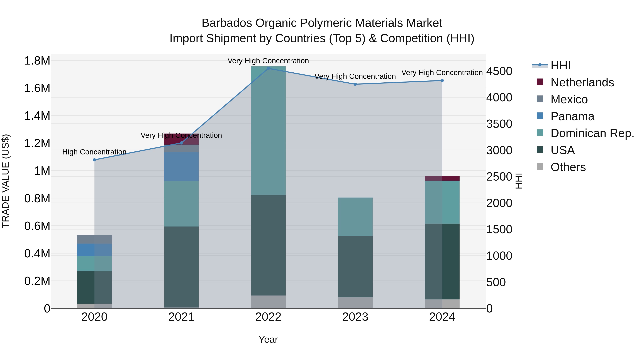Screen dimensions: 644x362
Task: Click the Dominican Rep. teal legend swatch
Action: point(540,133)
